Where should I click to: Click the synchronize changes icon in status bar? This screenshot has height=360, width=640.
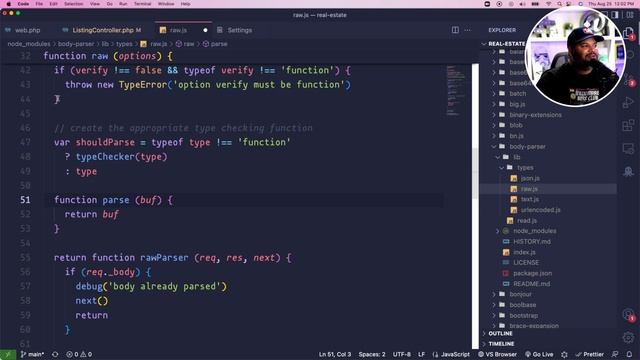click(x=55, y=354)
